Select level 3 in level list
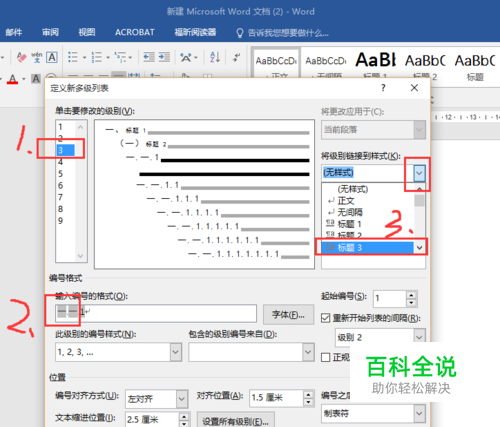 66,150
